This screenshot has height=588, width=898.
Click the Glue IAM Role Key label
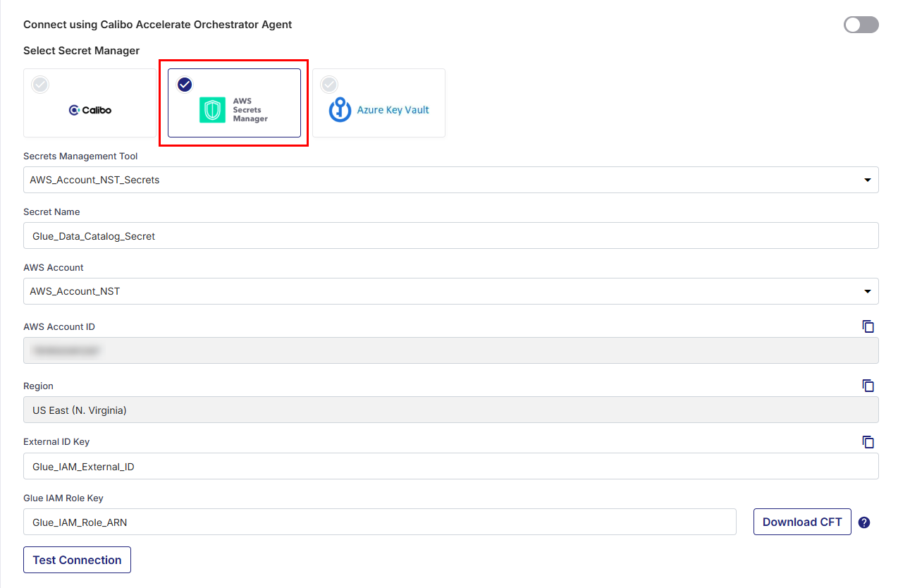tap(63, 498)
